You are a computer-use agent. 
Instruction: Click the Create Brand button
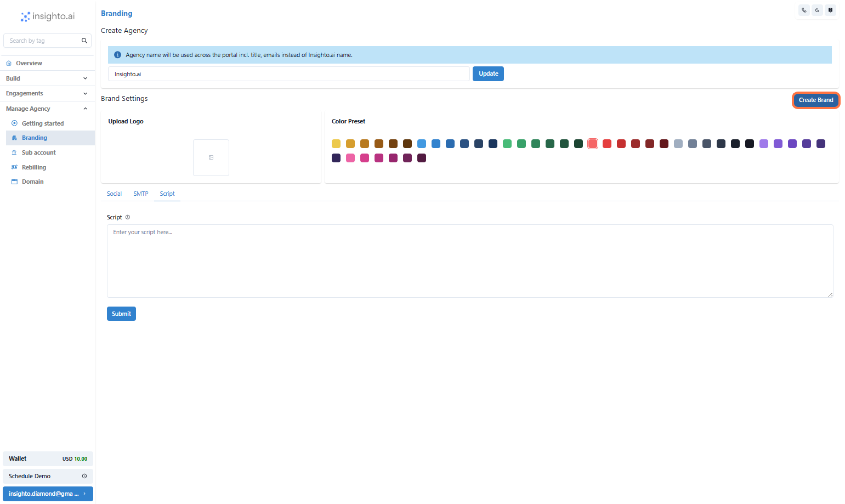(816, 100)
